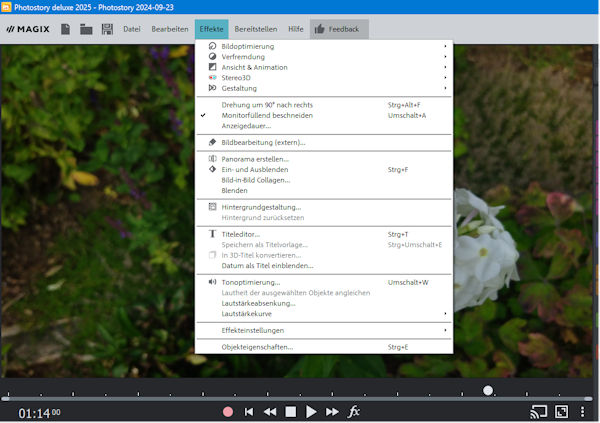
Task: Open Objekteigenschaften
Action: click(324, 347)
